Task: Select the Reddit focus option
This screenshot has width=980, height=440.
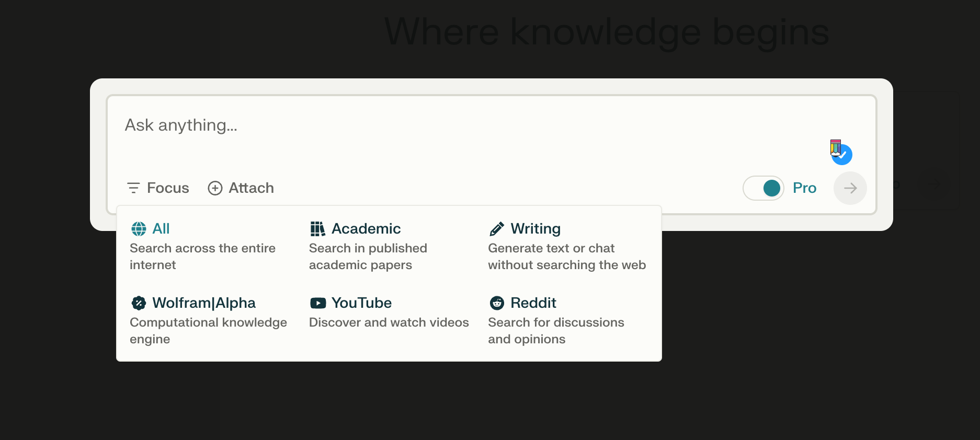Action: [x=567, y=320]
